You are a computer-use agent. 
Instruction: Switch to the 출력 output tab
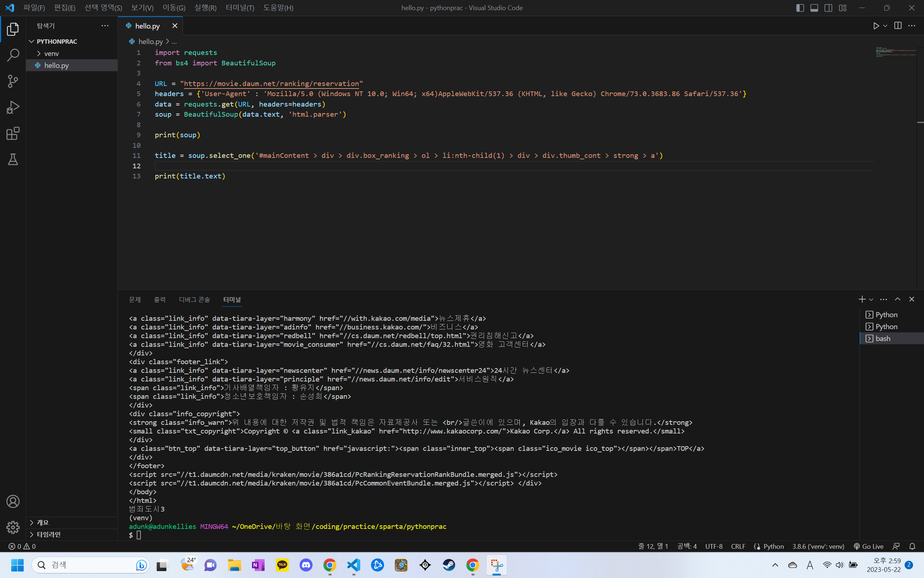pyautogui.click(x=160, y=299)
